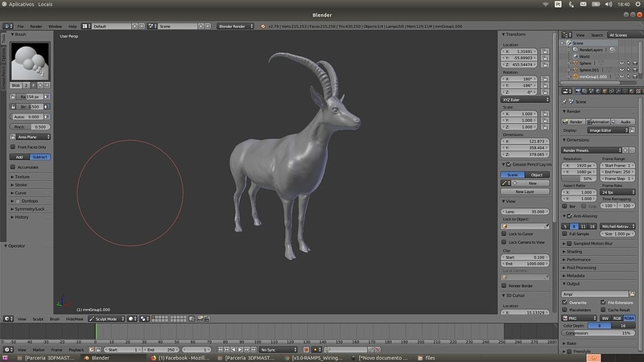644x362 pixels.
Task: Enable the Accumulate checkbox
Action: point(13,167)
